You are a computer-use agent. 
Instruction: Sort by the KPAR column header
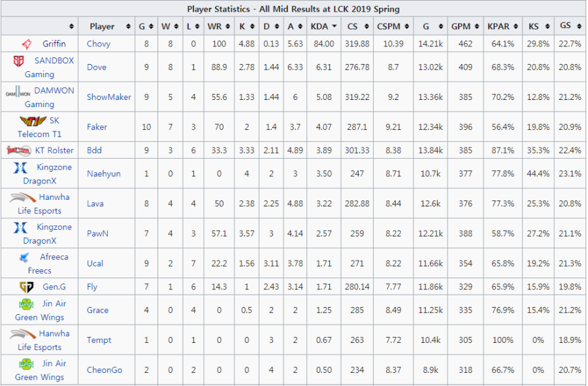click(x=502, y=27)
